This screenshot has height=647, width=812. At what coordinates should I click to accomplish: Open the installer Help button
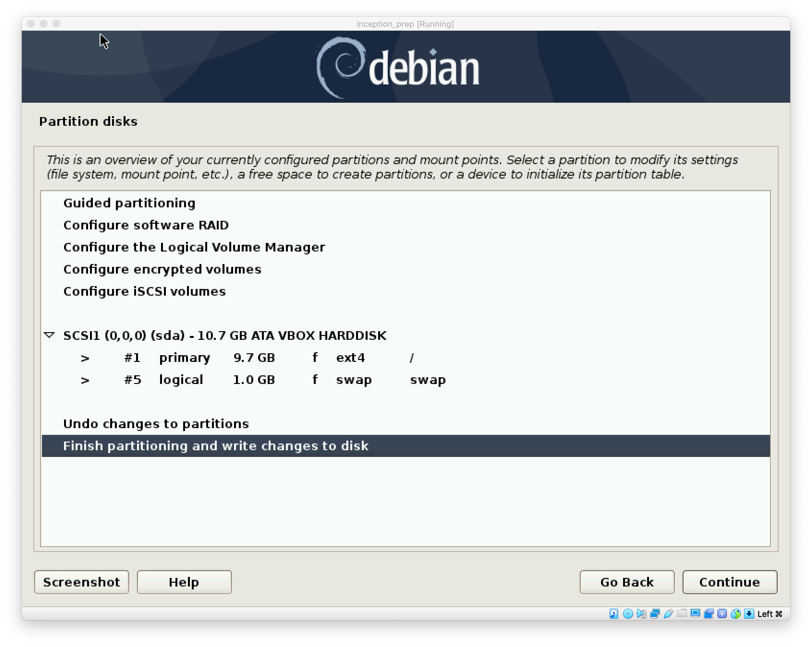pyautogui.click(x=184, y=582)
